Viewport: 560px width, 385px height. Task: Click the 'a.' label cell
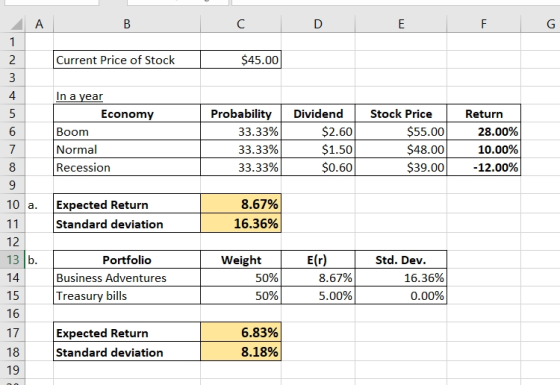pos(39,205)
